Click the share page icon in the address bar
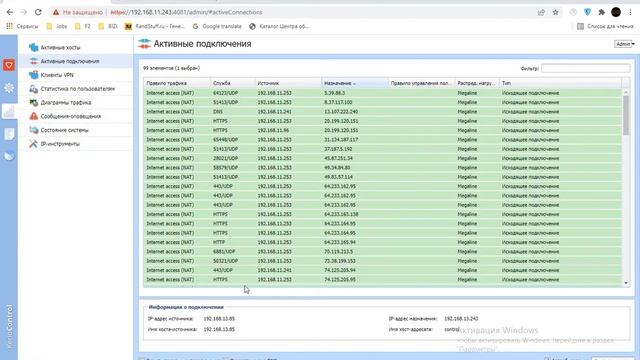The width and height of the screenshot is (640, 360). coord(541,12)
